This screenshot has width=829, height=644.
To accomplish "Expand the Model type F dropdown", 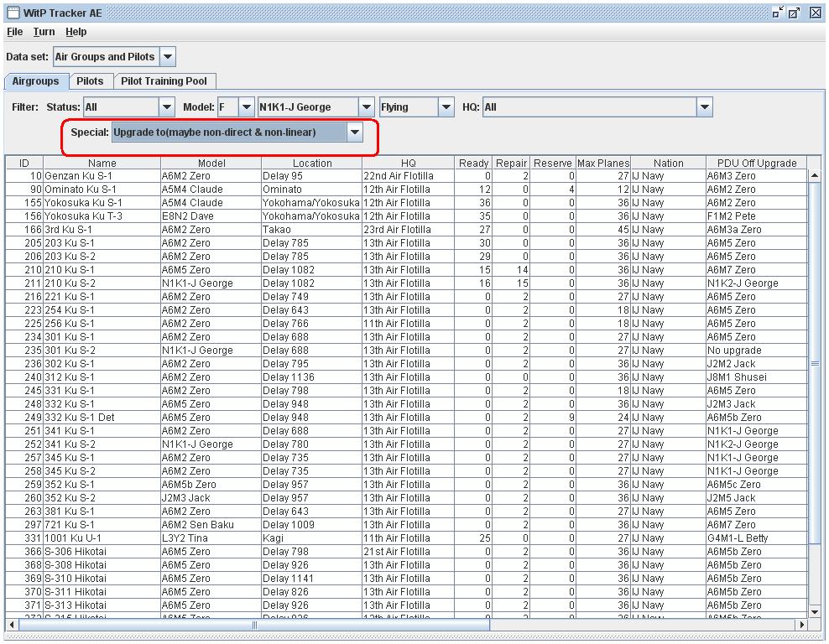I will [246, 107].
